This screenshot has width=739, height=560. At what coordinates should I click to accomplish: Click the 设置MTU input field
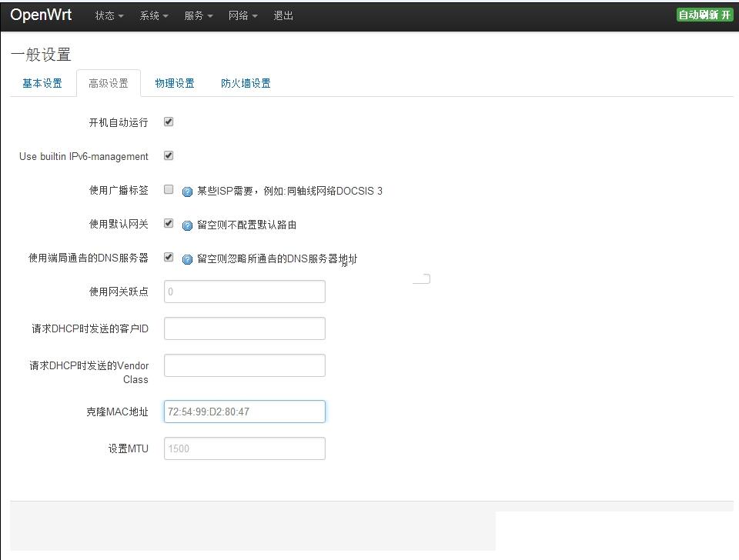[244, 448]
